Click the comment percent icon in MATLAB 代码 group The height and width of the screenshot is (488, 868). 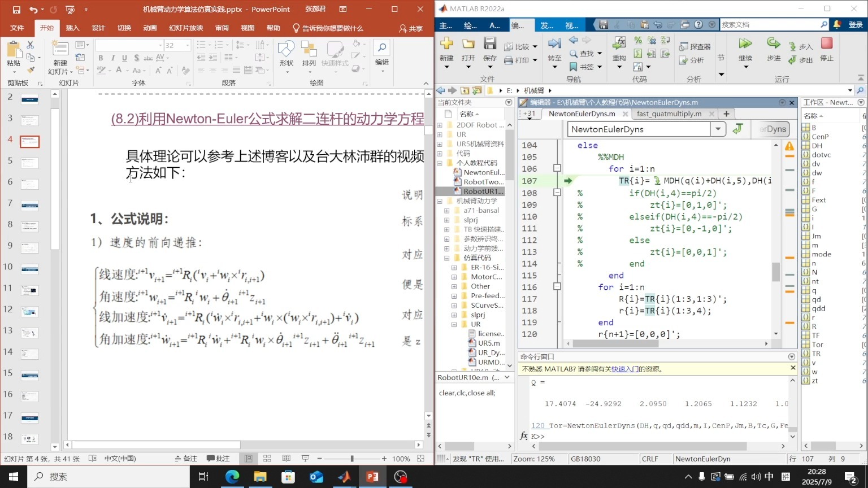pyautogui.click(x=638, y=40)
